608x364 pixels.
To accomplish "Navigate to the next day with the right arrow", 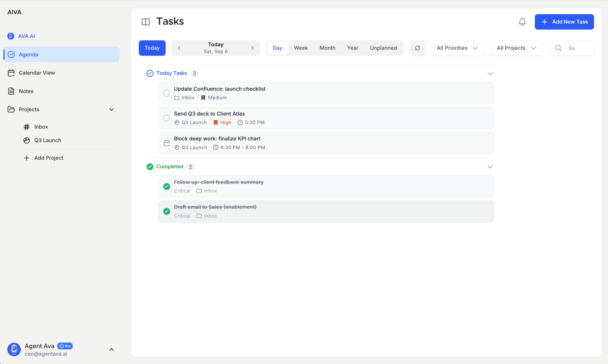I will (x=253, y=48).
